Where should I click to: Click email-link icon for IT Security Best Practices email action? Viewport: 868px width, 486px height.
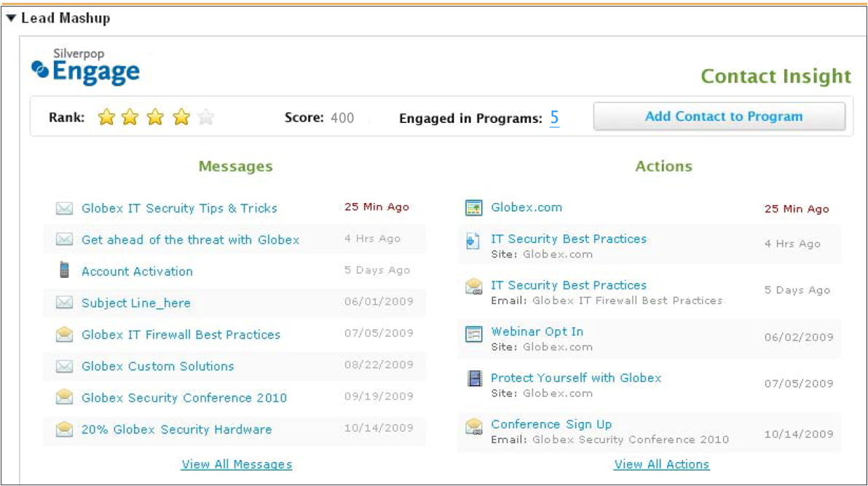474,287
